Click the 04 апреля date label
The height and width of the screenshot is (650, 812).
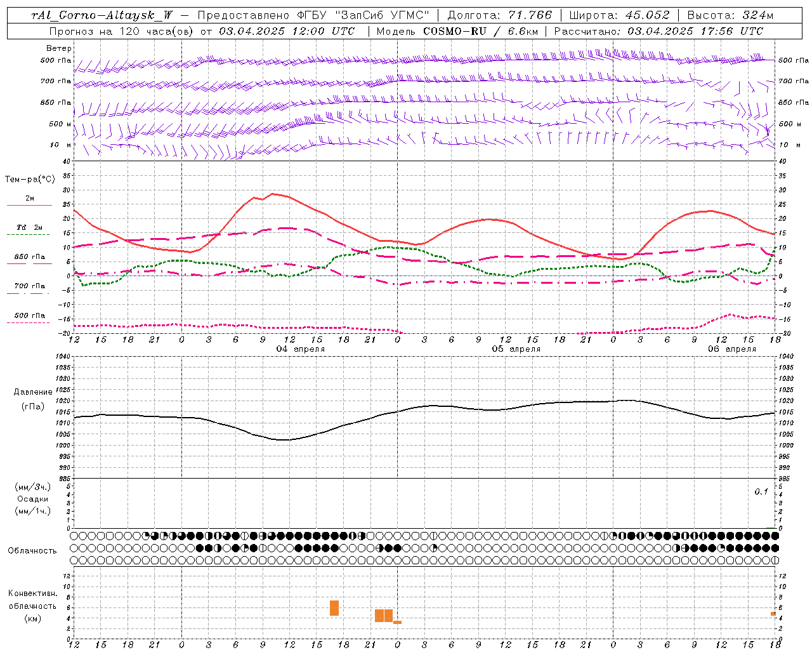(x=301, y=349)
